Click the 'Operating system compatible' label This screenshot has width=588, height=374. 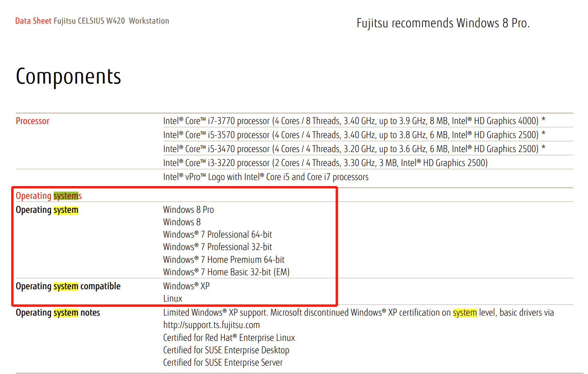68,286
